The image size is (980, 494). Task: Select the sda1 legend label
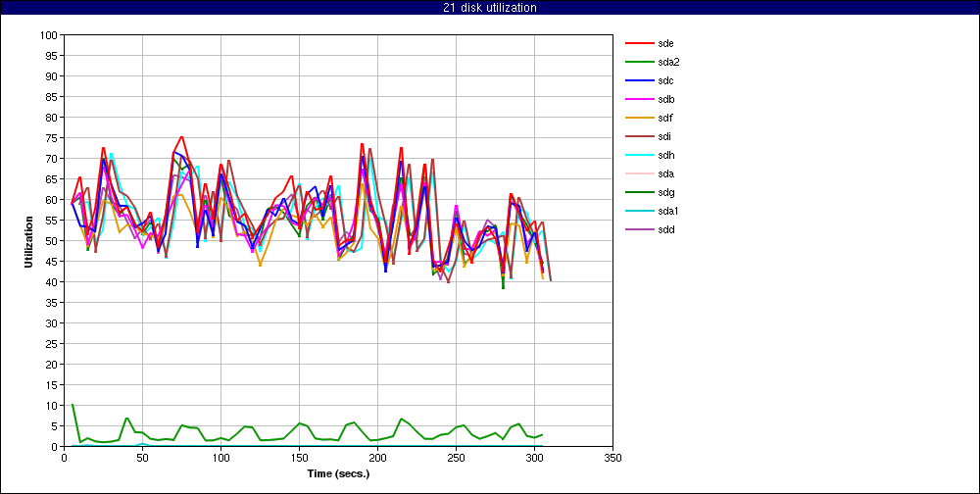(x=668, y=211)
